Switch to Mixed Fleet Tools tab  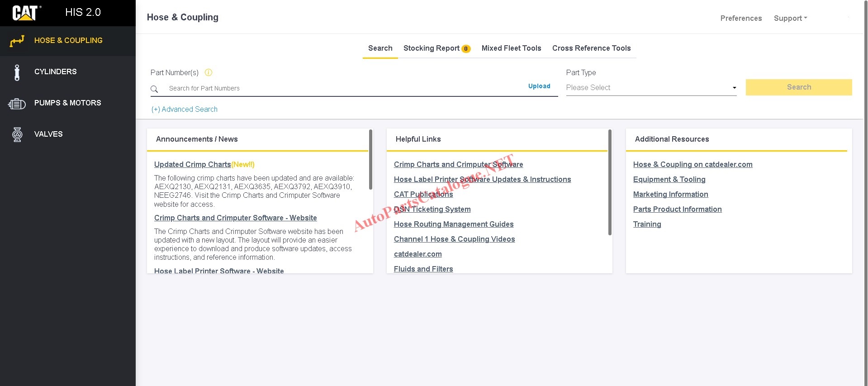(x=511, y=48)
